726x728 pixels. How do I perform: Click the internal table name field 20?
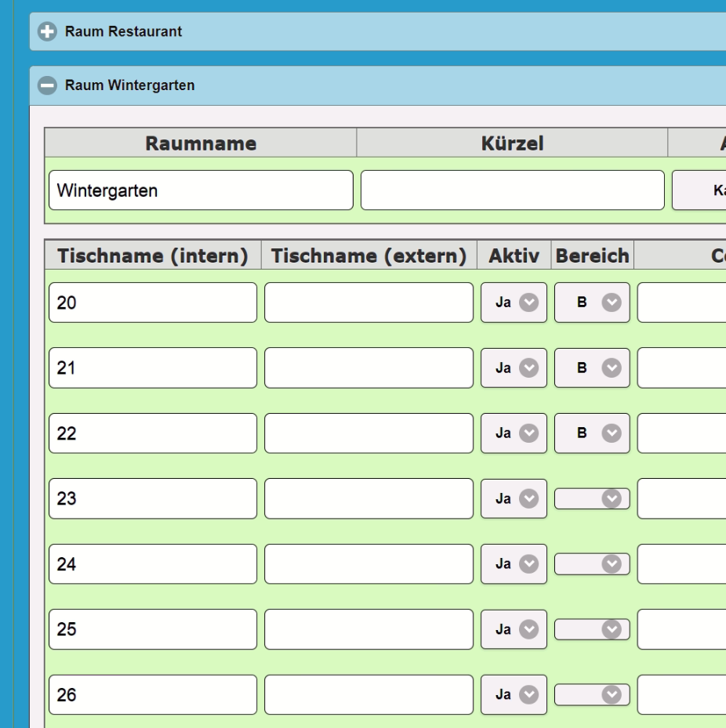tap(152, 302)
